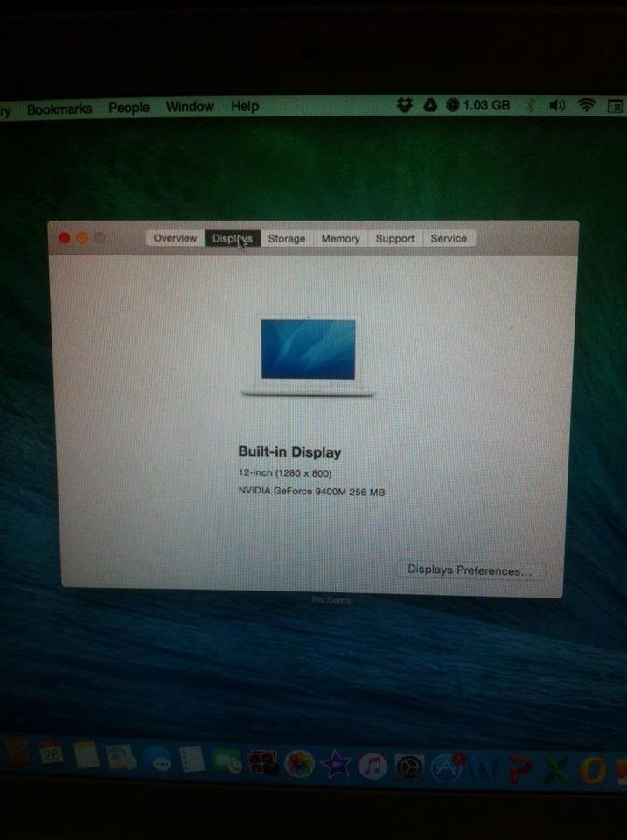
Task: Close the About This Mac window
Action: 65,238
